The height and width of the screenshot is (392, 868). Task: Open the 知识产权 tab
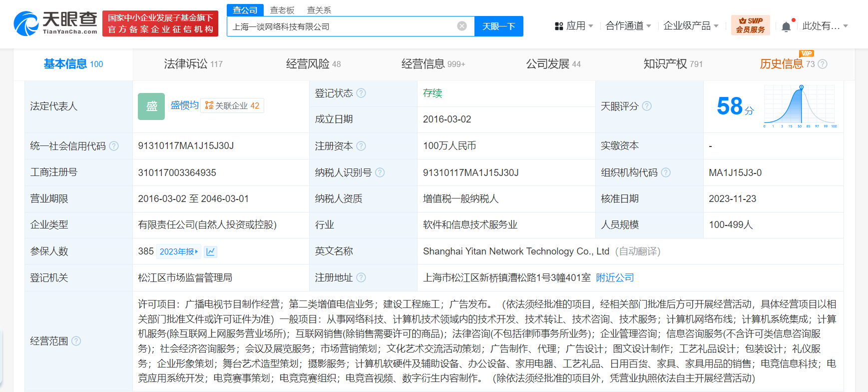(673, 64)
